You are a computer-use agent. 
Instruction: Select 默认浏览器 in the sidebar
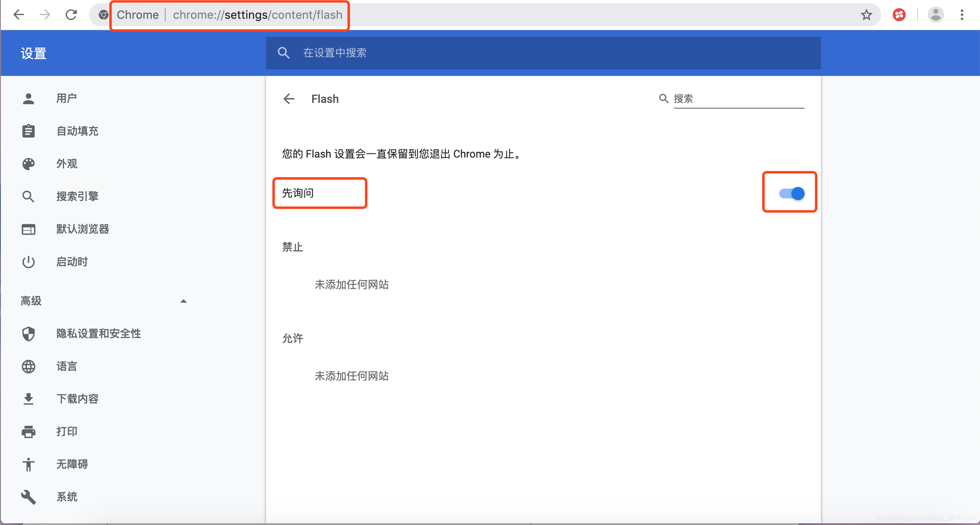82,229
